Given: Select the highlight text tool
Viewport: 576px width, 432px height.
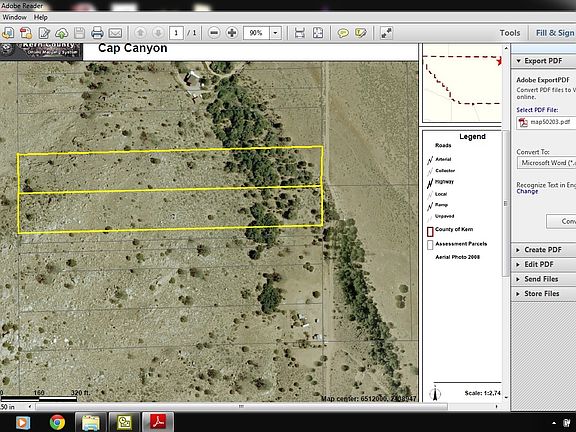Looking at the screenshot, I should click(x=361, y=33).
